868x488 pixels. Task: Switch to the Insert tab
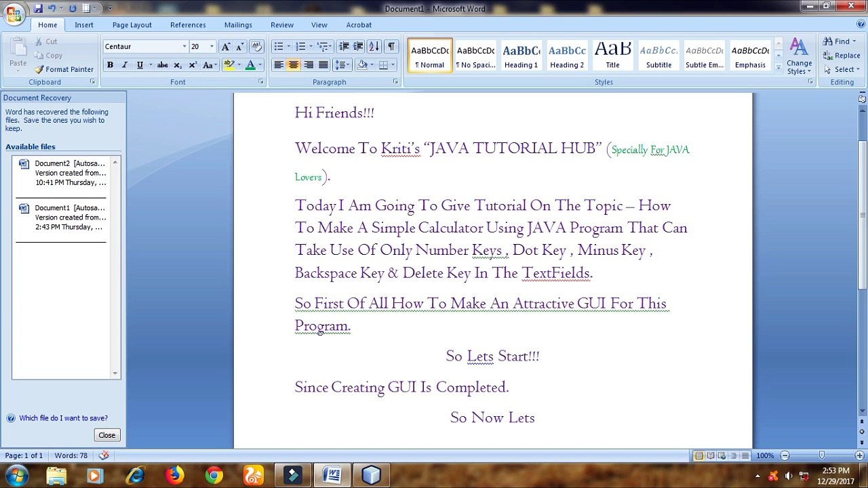[84, 25]
